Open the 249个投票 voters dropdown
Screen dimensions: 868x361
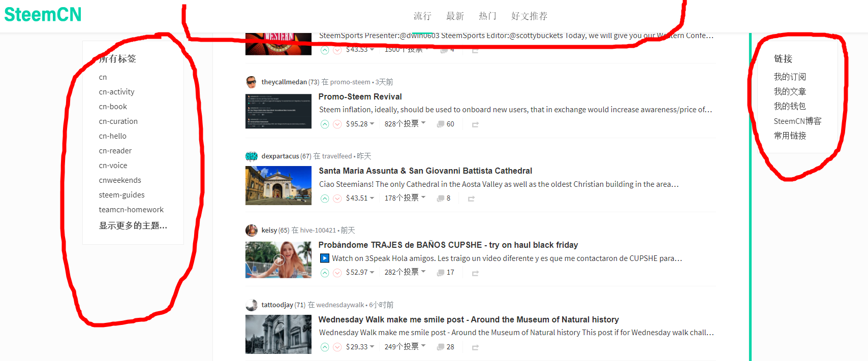405,346
